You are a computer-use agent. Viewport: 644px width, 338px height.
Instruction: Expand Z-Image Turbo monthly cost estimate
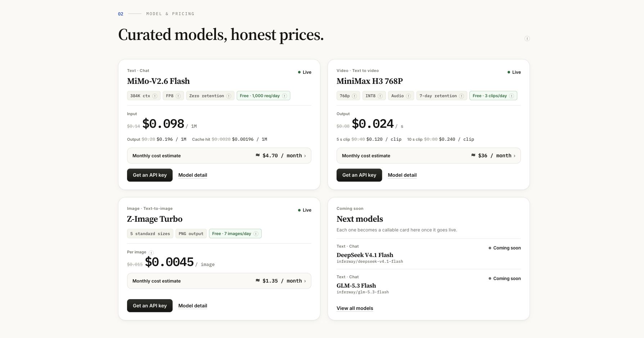click(219, 281)
